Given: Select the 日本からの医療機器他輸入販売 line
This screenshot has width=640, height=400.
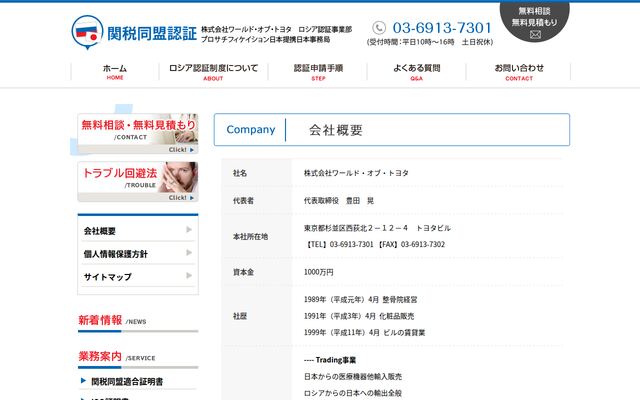Looking at the screenshot, I should point(353,376).
